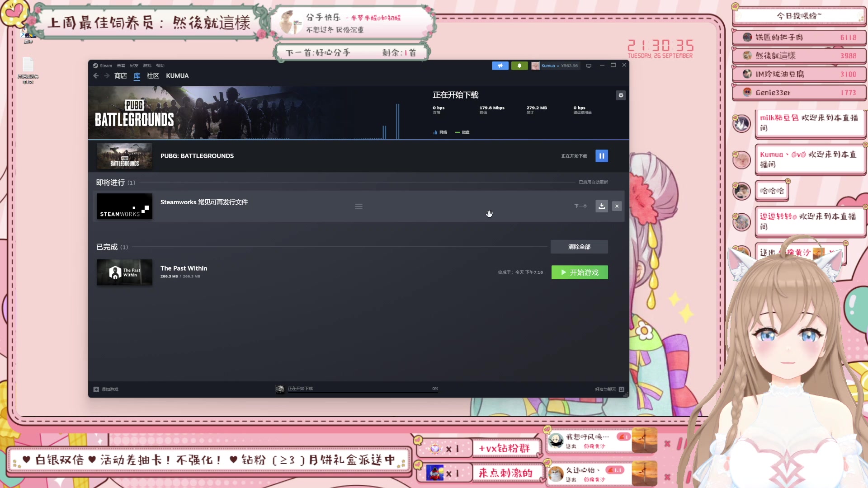Viewport: 868px width, 488px height.
Task: Go back with the left arrow
Action: click(x=96, y=76)
